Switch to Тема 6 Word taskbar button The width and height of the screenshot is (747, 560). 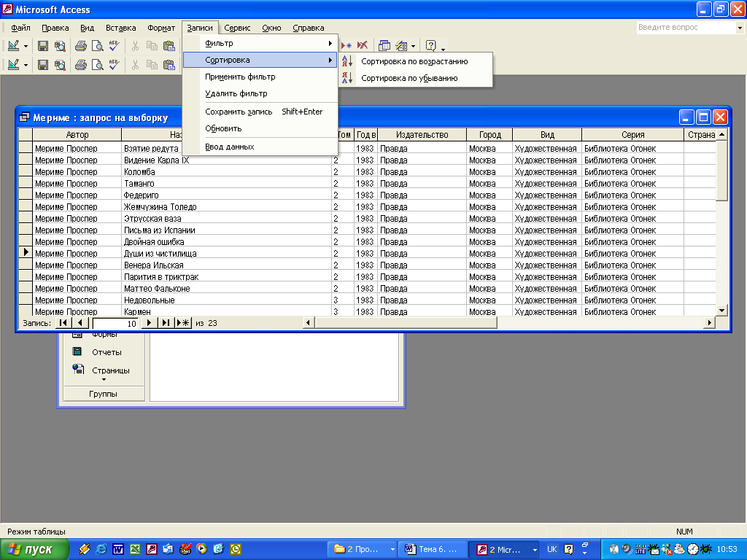[x=432, y=550]
